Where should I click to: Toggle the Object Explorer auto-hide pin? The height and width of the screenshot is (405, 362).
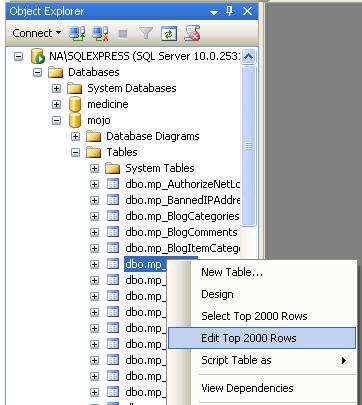click(230, 11)
